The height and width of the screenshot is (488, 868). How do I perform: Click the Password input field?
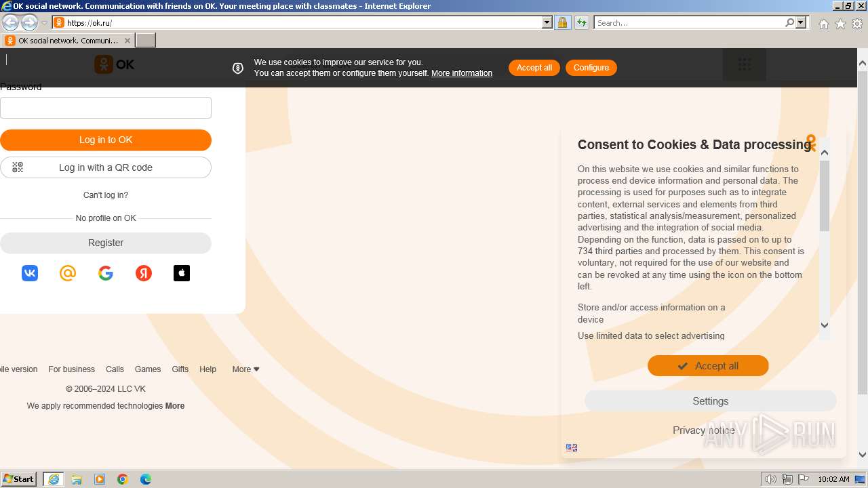tap(106, 108)
